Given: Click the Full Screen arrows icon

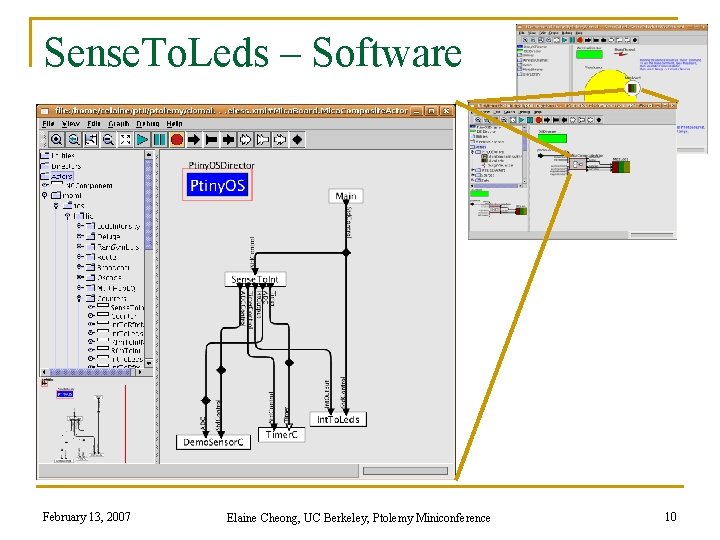Looking at the screenshot, I should [125, 139].
